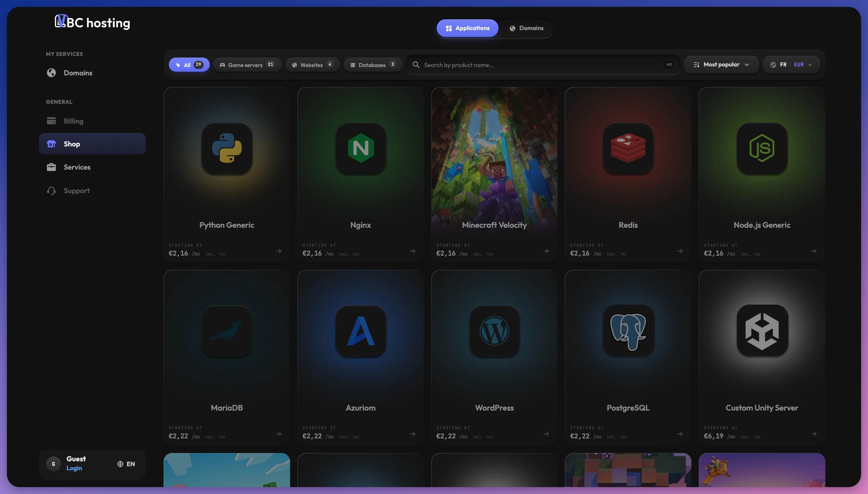This screenshot has width=868, height=494.
Task: Click the arrow on PostgreSQL card
Action: point(680,434)
